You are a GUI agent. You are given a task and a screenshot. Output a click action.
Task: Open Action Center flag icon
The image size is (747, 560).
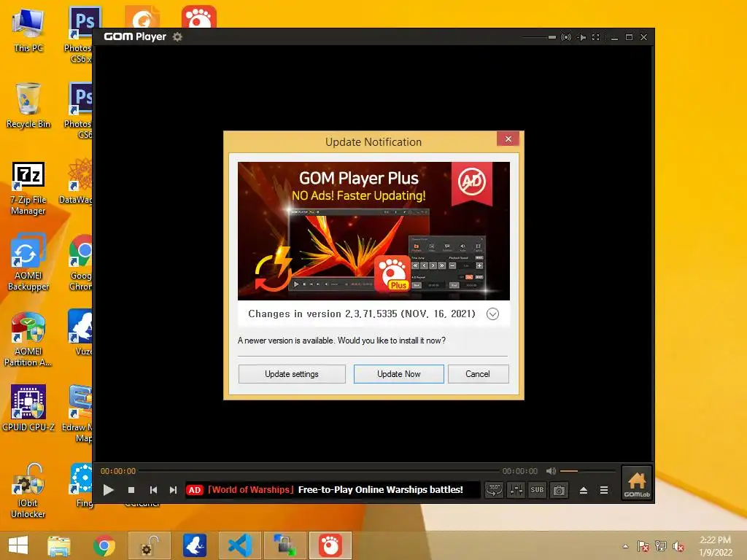(x=643, y=546)
